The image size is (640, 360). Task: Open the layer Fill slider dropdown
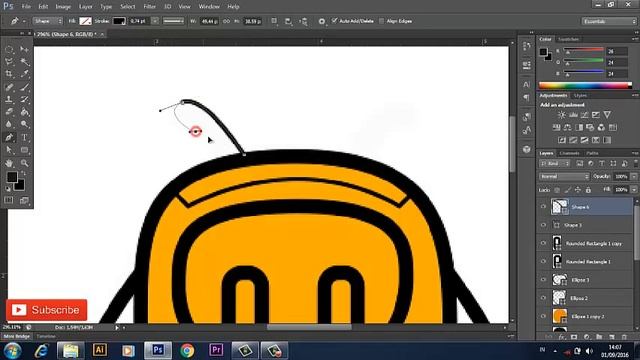click(x=634, y=190)
